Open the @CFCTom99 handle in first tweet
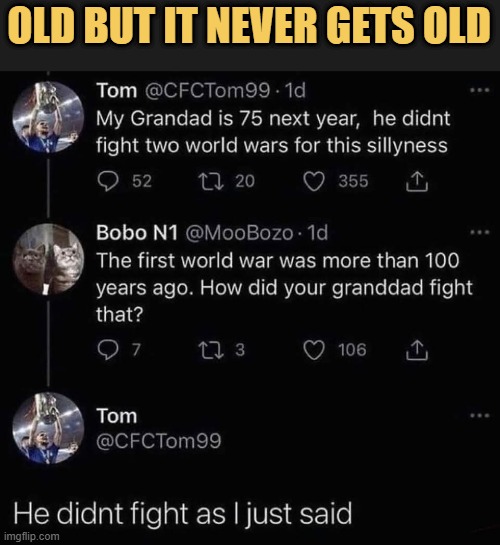500x545 pixels. (207, 91)
